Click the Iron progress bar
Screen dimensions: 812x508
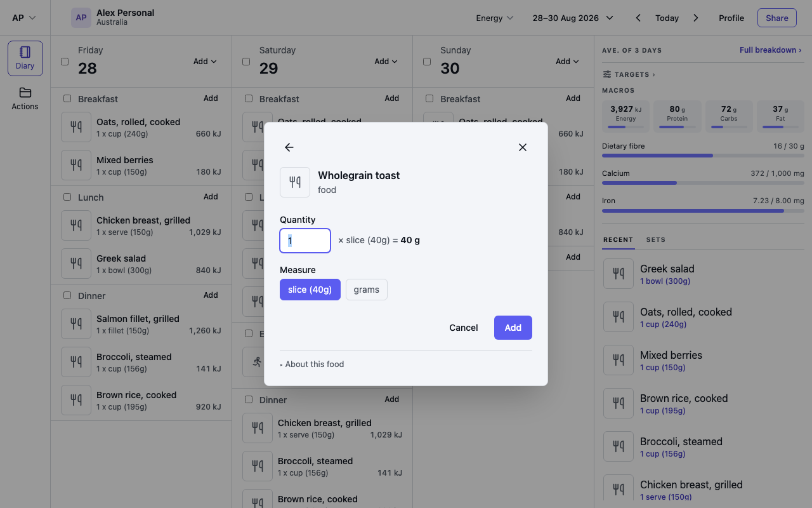click(x=703, y=210)
